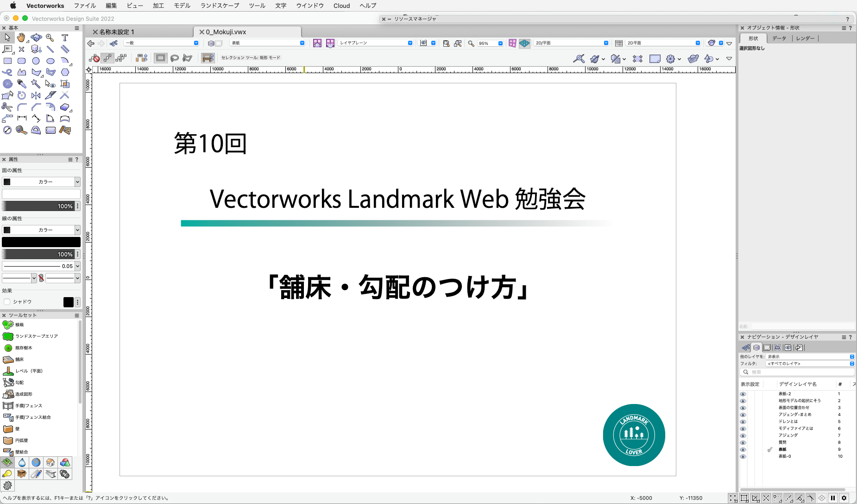Open the 他のレイヤを 非表示 dropdown
The image size is (857, 504).
click(x=810, y=357)
